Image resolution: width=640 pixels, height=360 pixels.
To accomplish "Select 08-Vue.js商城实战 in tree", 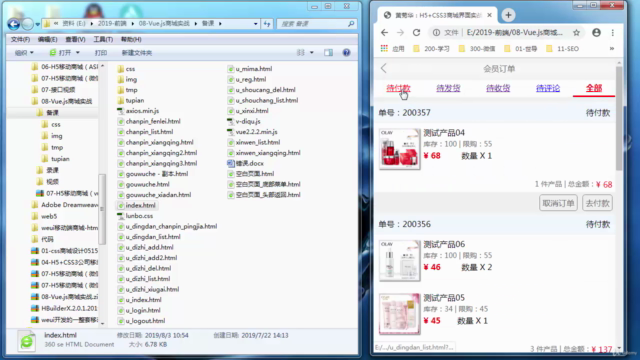I will 62,101.
